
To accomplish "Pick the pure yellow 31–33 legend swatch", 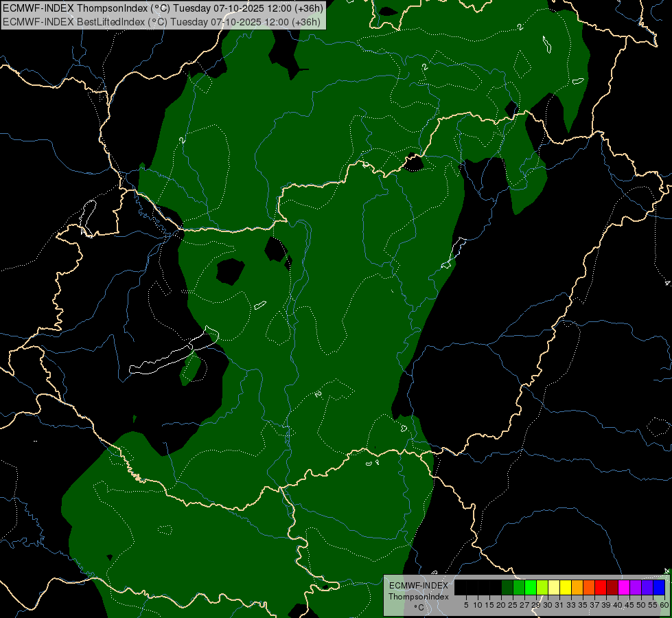I will click(566, 587).
